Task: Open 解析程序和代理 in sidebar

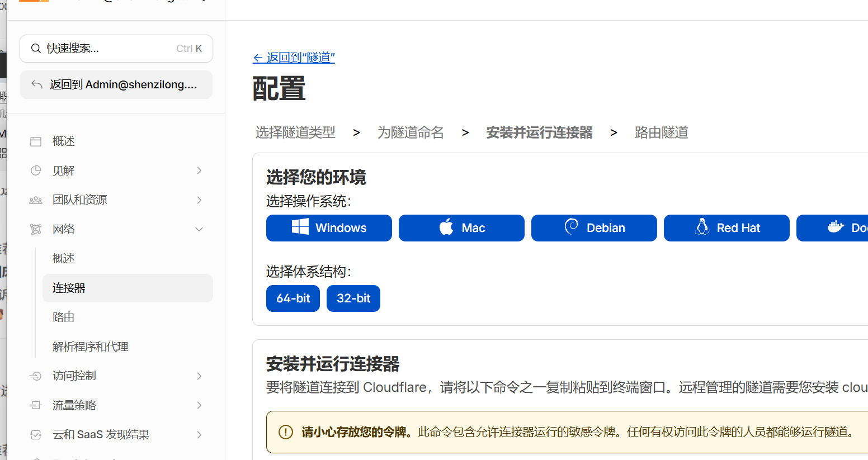Action: (91, 347)
